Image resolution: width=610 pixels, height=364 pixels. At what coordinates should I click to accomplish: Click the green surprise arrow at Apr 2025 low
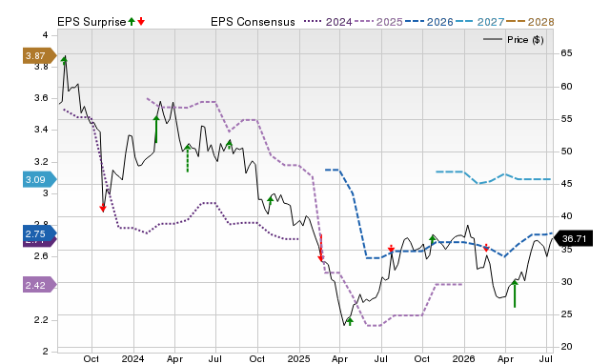(x=350, y=321)
